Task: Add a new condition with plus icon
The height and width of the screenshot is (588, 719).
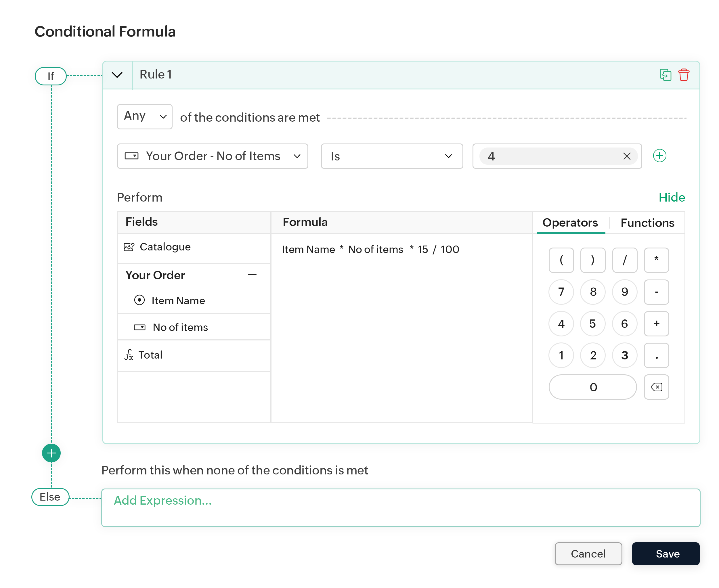Action: click(659, 156)
